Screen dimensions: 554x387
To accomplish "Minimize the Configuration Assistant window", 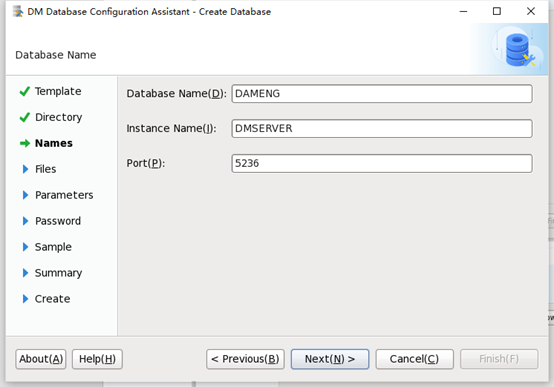I will tap(463, 12).
